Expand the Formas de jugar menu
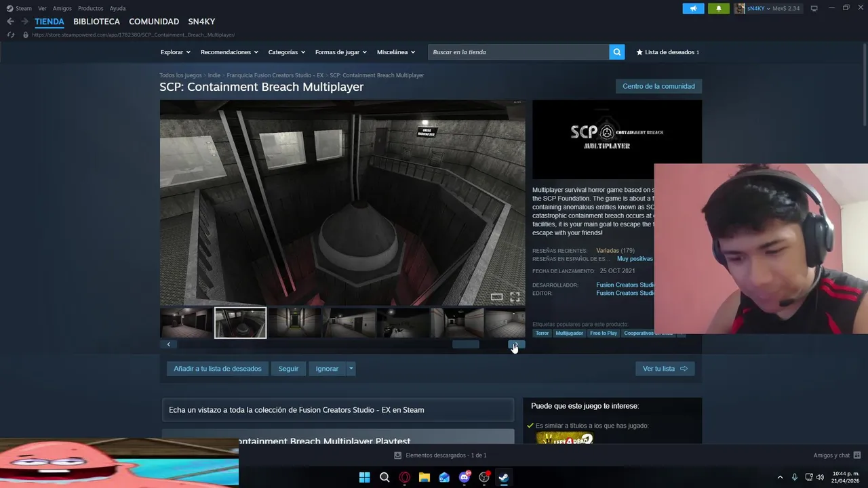The width and height of the screenshot is (868, 488). tap(340, 52)
